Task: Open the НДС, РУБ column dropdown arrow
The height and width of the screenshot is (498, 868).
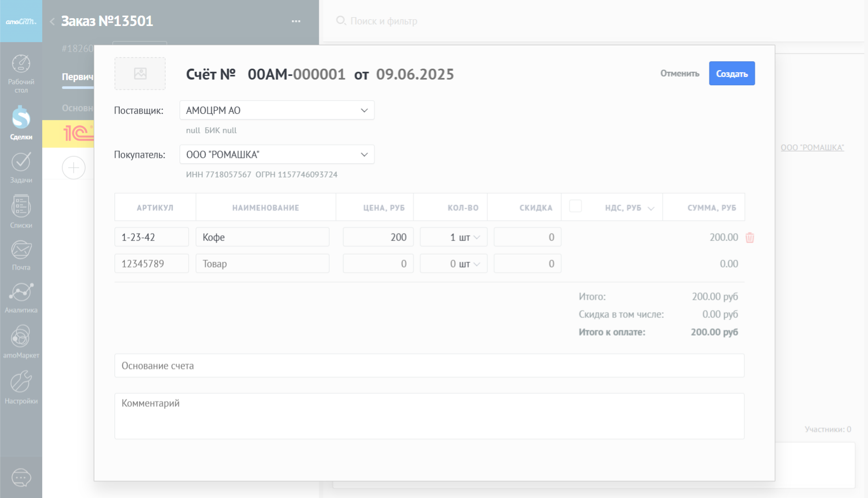Action: tap(651, 208)
